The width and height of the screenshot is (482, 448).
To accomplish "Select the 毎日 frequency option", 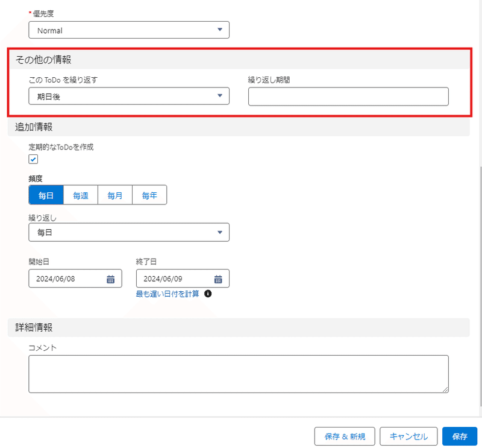I will [x=46, y=195].
